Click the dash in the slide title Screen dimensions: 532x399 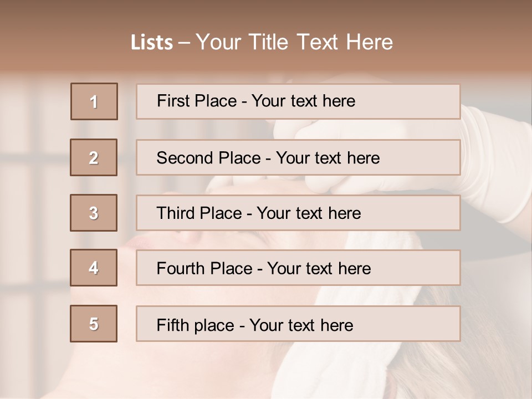pos(184,43)
